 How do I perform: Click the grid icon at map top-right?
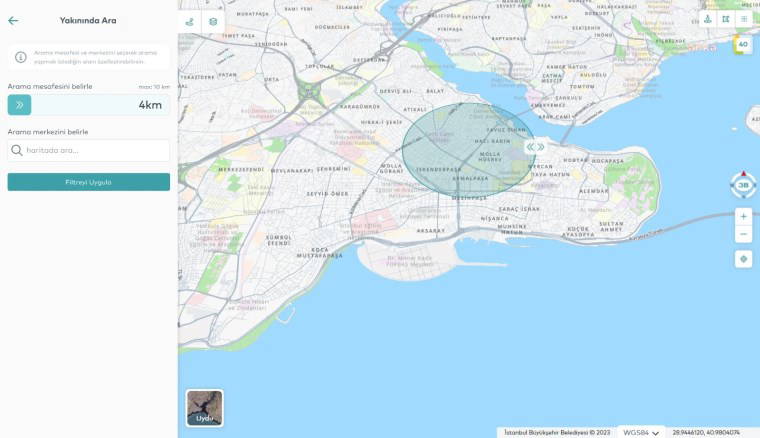743,19
